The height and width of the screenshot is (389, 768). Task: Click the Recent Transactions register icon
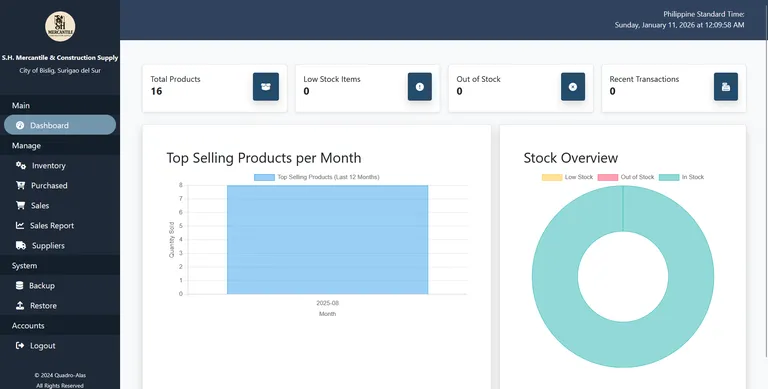click(726, 87)
